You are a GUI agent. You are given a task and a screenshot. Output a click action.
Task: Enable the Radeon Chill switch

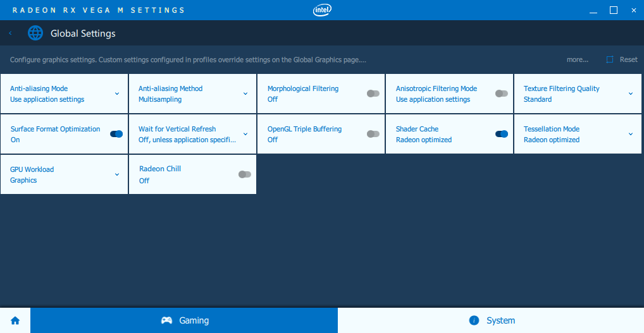[x=245, y=174]
